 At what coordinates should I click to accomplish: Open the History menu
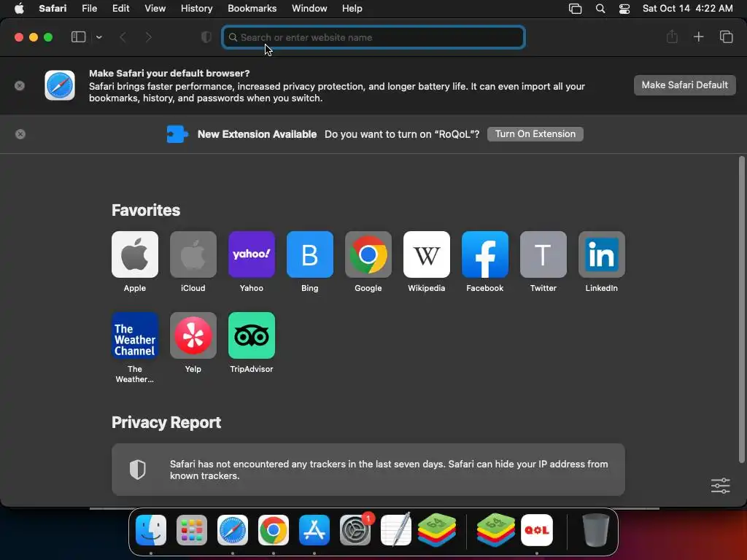point(196,8)
